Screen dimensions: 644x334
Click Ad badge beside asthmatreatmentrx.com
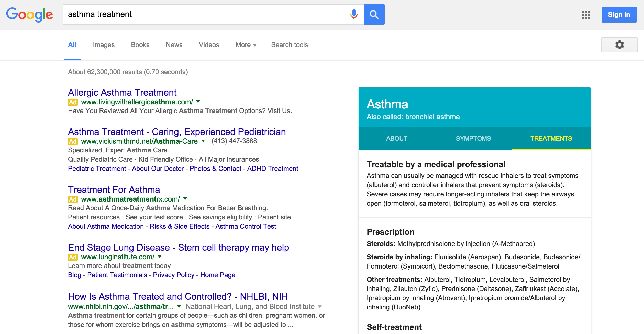(x=73, y=199)
